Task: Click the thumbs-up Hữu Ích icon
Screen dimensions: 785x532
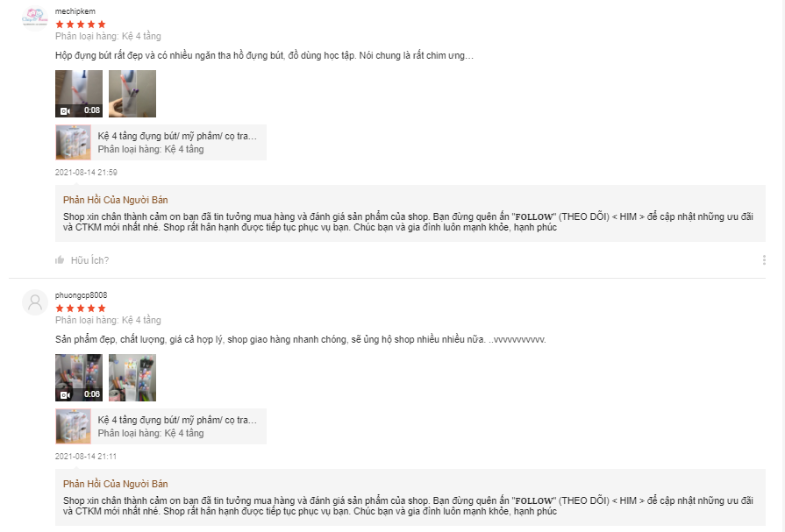Action: 60,259
